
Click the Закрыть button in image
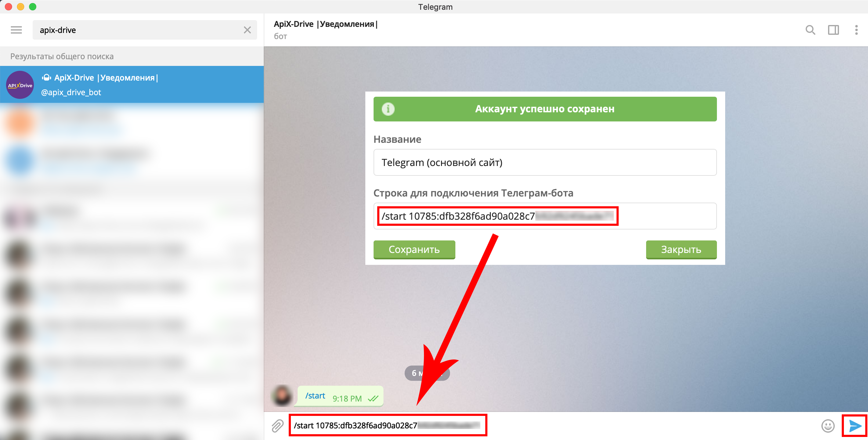(x=681, y=249)
